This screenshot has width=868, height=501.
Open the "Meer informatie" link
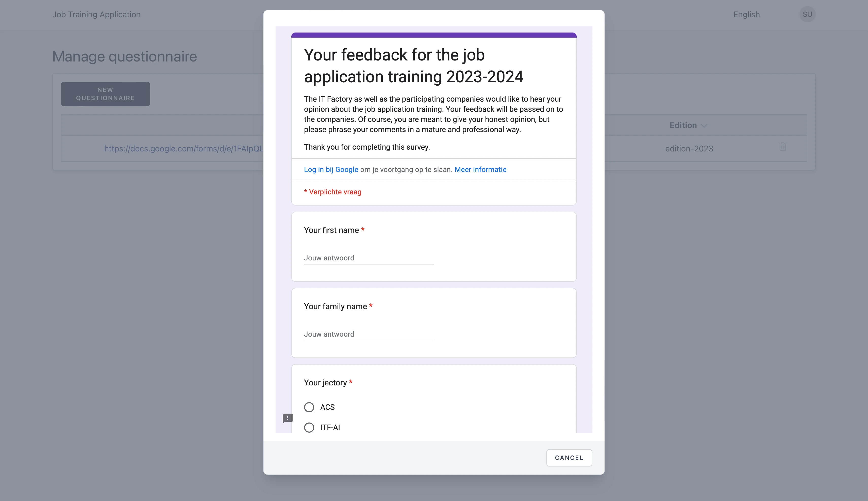point(480,169)
